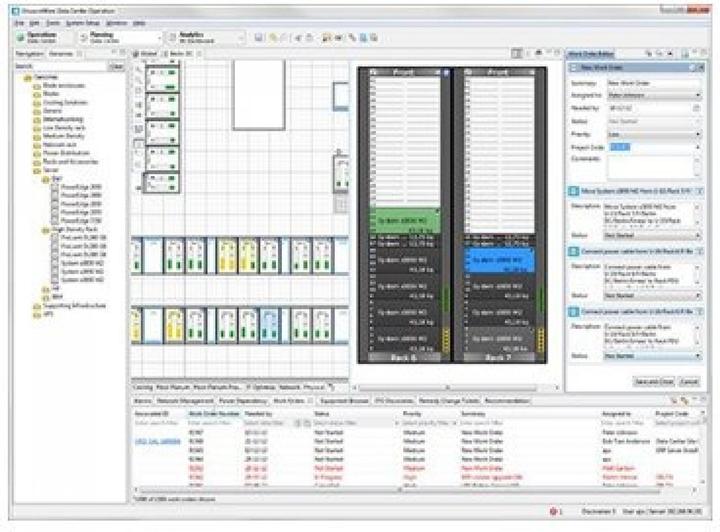The image size is (720, 532).
Task: Switch to the Power Dependency tab
Action: coord(243,401)
